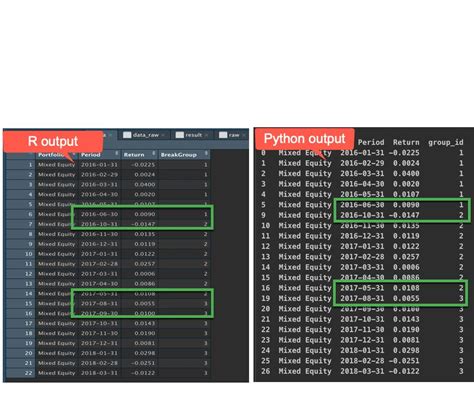Sort table by the Return column arrows
474x410 pixels.
pyautogui.click(x=154, y=153)
